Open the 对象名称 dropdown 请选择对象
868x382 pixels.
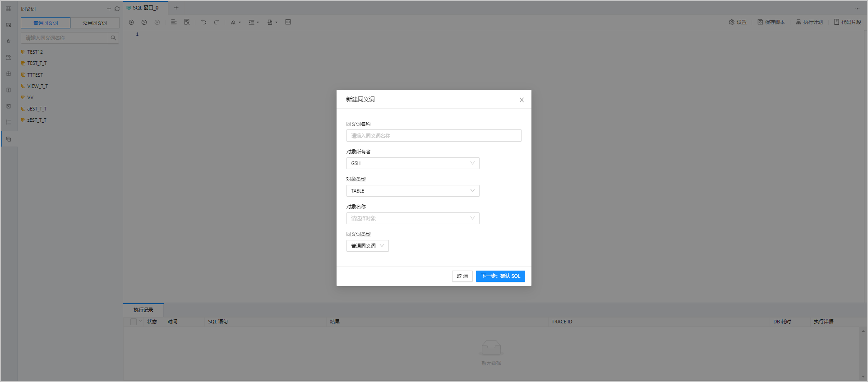pyautogui.click(x=412, y=218)
